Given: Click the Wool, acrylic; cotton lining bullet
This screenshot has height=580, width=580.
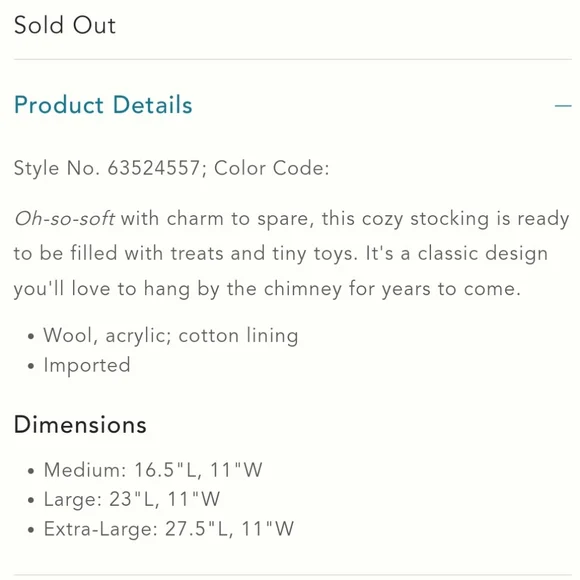Looking at the screenshot, I should pos(171,336).
